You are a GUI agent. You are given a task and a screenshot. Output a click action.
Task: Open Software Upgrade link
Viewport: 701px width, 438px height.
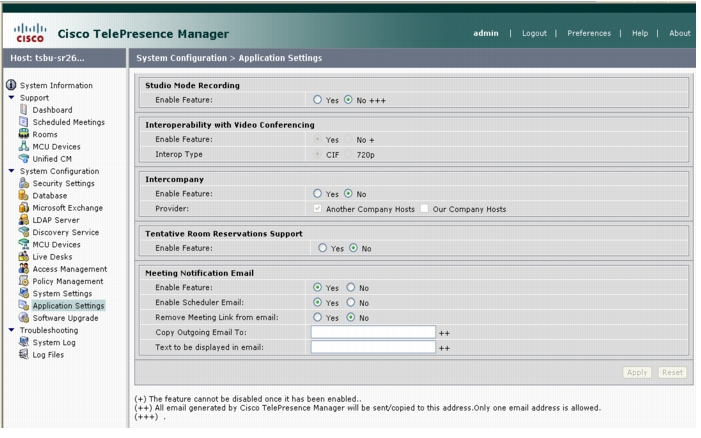[x=65, y=318]
